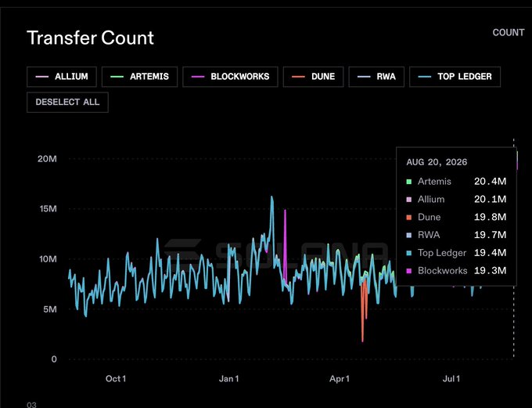Select the COUNT label at top right

[509, 33]
